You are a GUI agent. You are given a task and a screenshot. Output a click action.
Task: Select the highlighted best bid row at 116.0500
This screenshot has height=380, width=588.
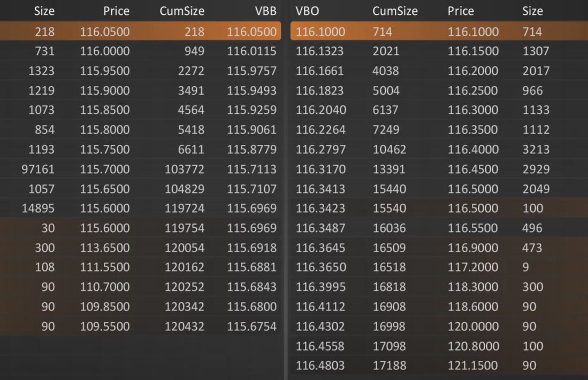[141, 31]
